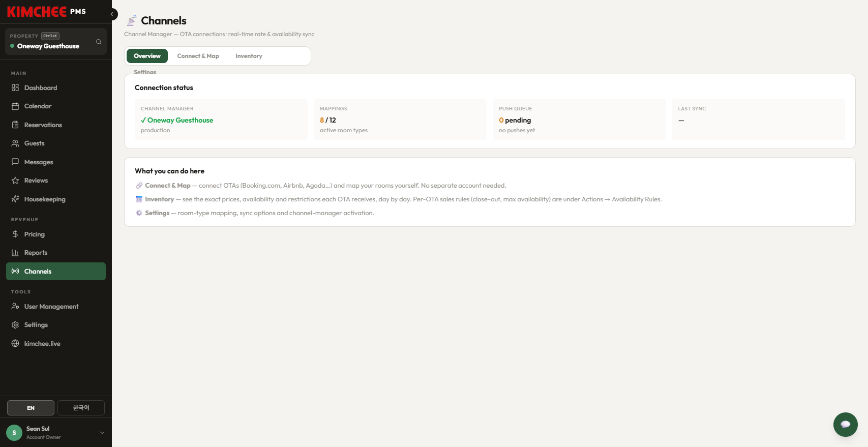Visit the kimchee.live link
This screenshot has height=447, width=868.
coord(56,344)
